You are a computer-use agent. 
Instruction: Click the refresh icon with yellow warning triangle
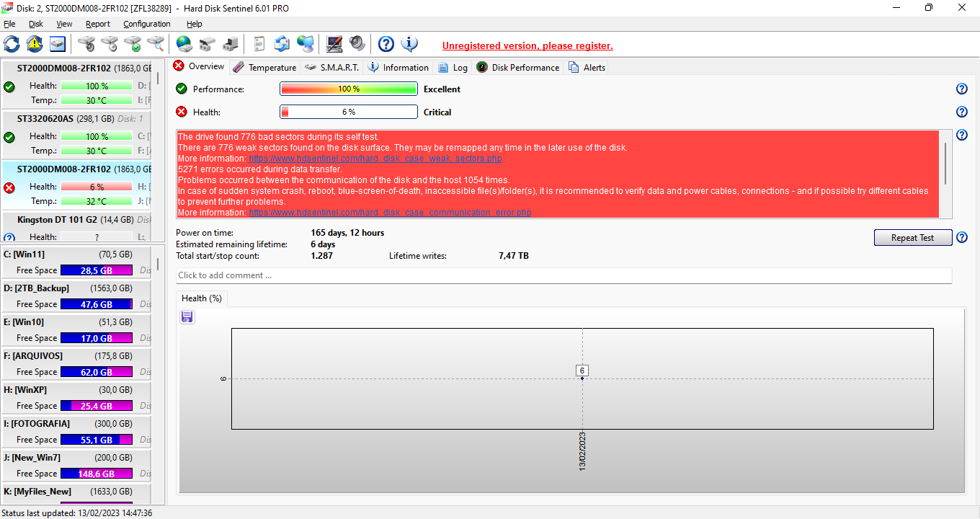point(35,44)
